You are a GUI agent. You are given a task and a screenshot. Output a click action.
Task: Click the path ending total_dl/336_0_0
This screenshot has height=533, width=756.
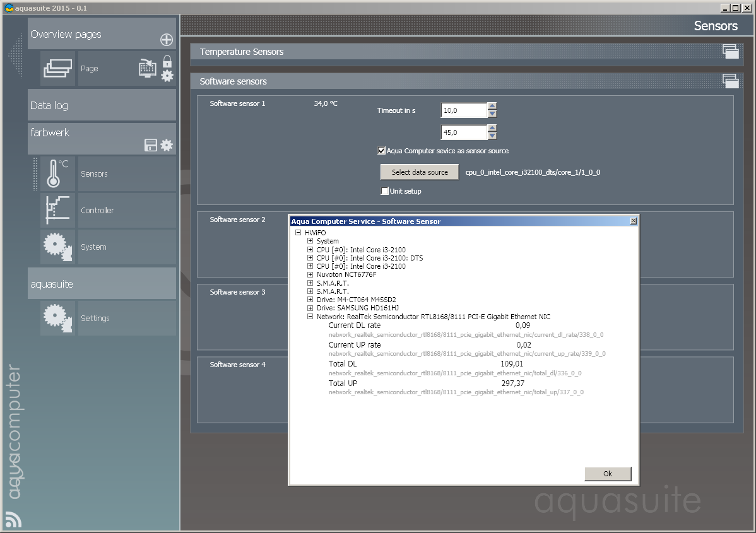point(454,373)
